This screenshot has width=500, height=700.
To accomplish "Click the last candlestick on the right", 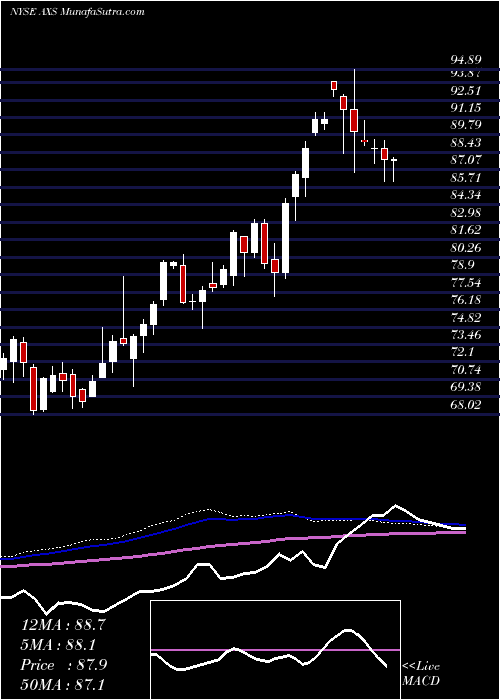I will coord(394,170).
